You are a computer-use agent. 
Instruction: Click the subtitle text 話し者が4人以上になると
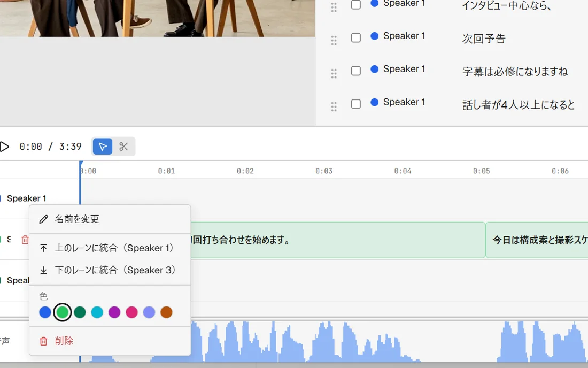click(519, 105)
